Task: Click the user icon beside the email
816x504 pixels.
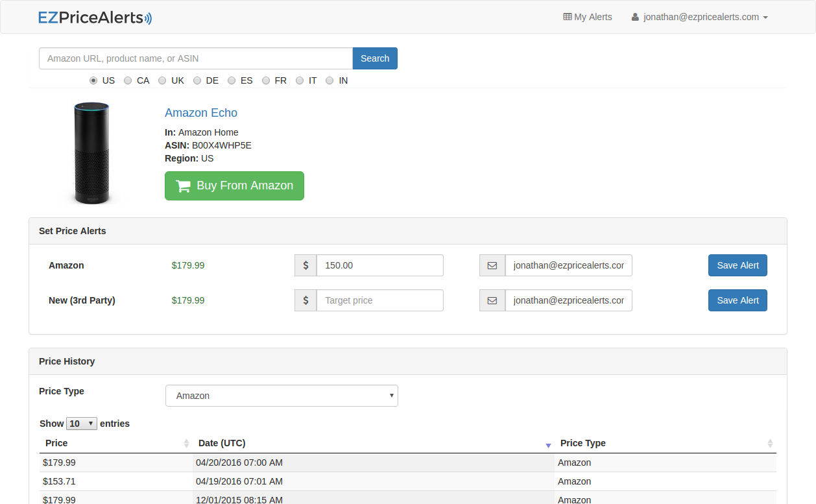Action: pyautogui.click(x=635, y=17)
